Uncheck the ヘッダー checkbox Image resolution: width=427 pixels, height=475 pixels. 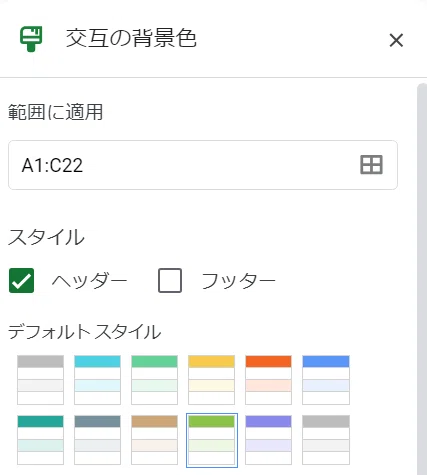tap(22, 280)
